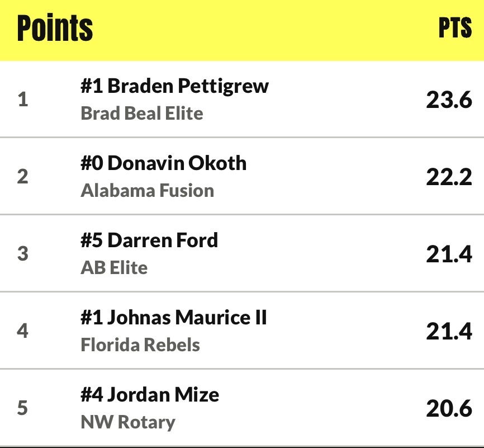Open Donavin Okoth's player profile
The image size is (484, 448).
(x=164, y=163)
